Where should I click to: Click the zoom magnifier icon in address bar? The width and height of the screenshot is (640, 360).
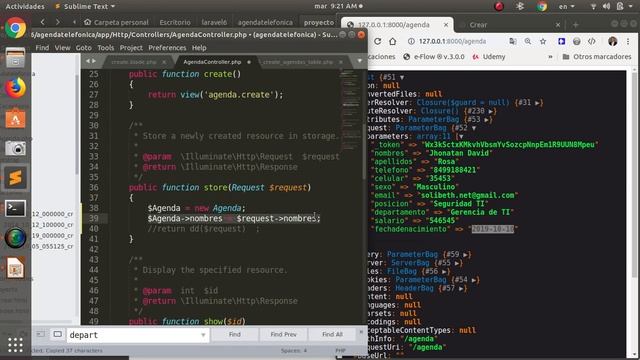(x=528, y=41)
